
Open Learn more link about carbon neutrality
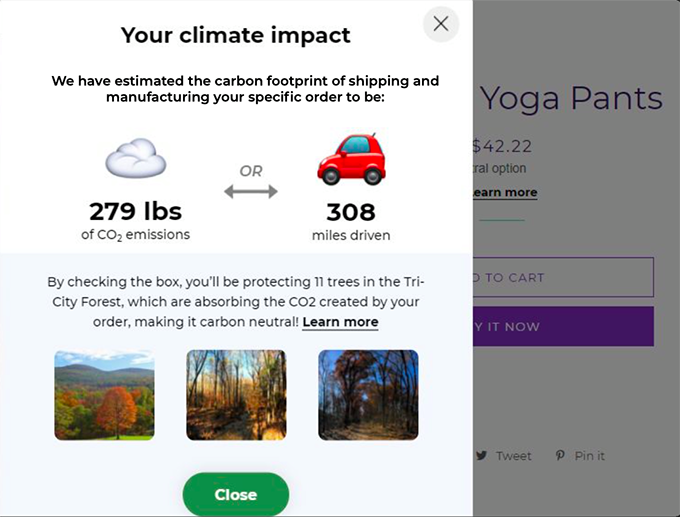pos(340,322)
